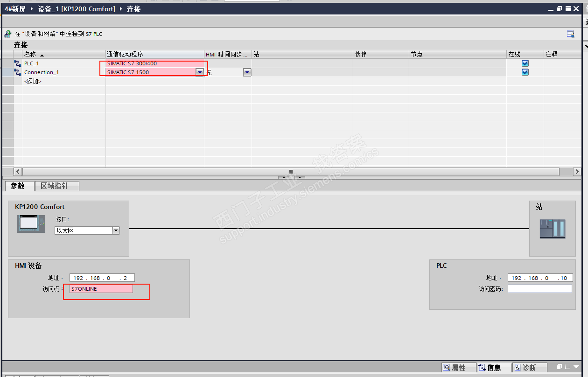588x377 pixels.
Task: Switch to the Parameters tab
Action: 19,186
